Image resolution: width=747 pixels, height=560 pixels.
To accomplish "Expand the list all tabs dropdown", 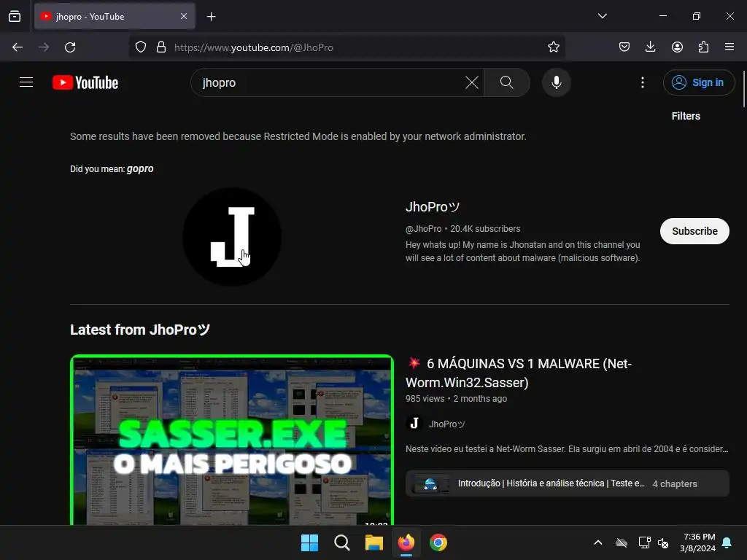I will (x=602, y=16).
